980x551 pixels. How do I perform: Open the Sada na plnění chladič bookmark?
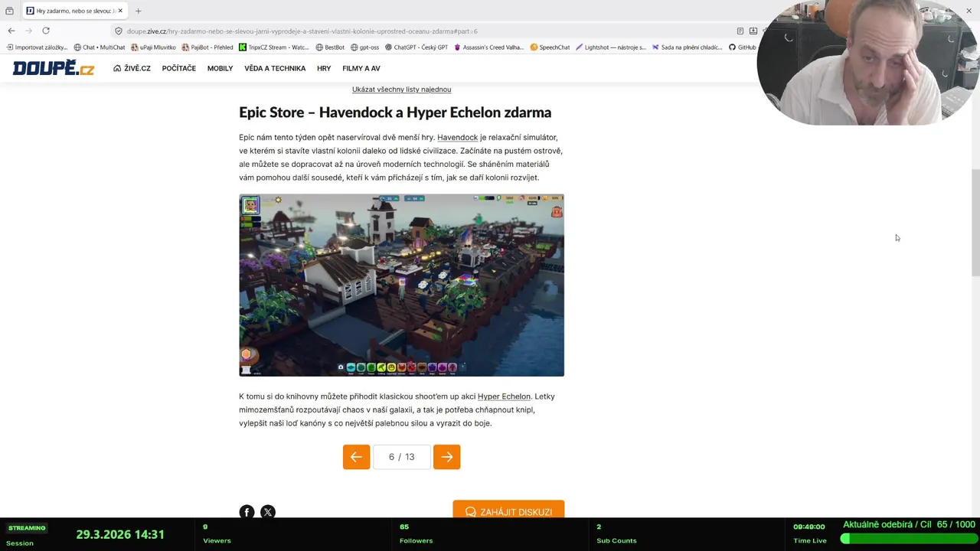click(x=687, y=47)
